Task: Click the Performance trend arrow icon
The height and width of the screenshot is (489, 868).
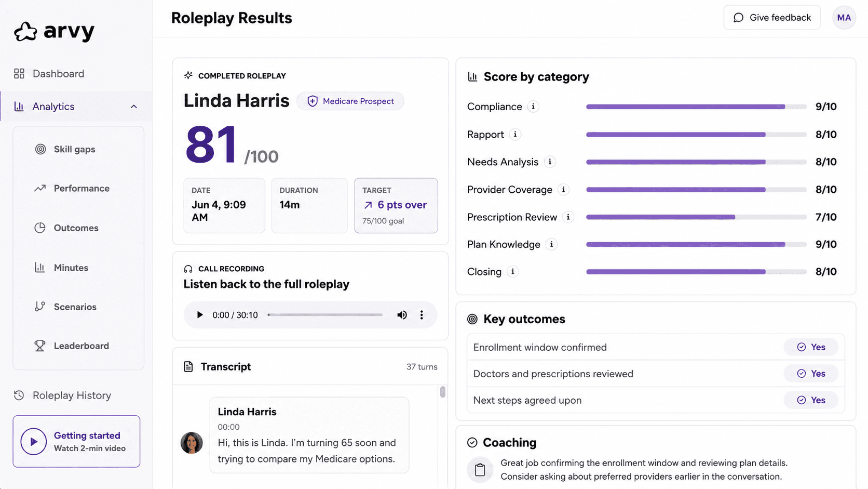Action: (x=40, y=188)
